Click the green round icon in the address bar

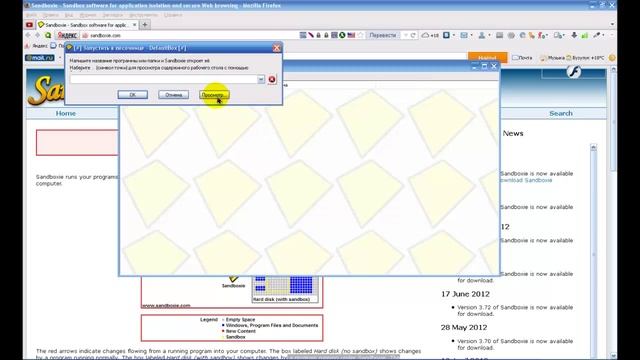(x=342, y=36)
